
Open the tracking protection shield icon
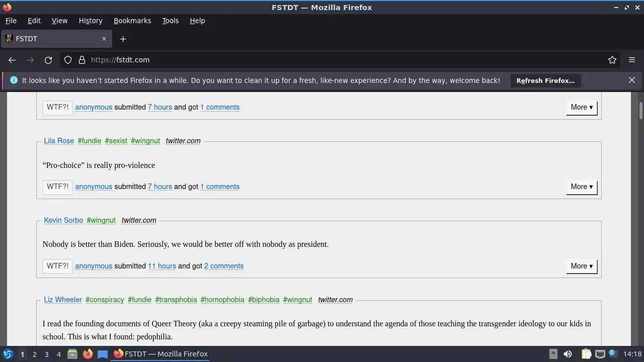(68, 60)
